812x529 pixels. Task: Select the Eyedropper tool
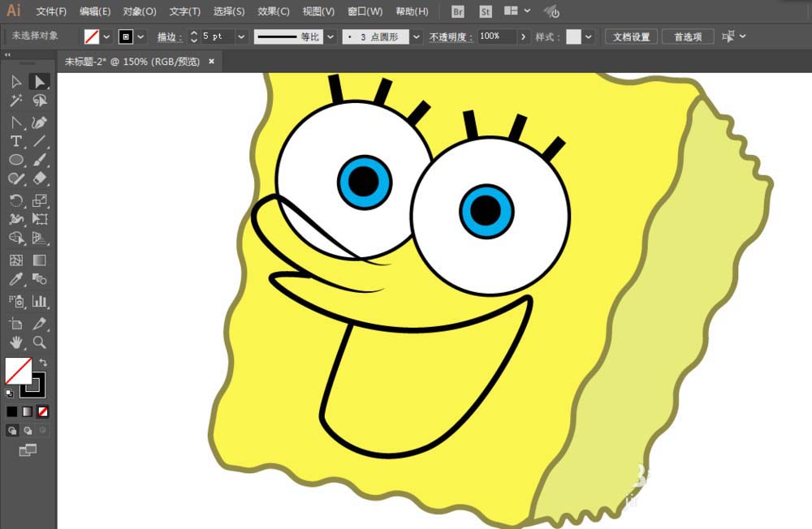(x=15, y=280)
